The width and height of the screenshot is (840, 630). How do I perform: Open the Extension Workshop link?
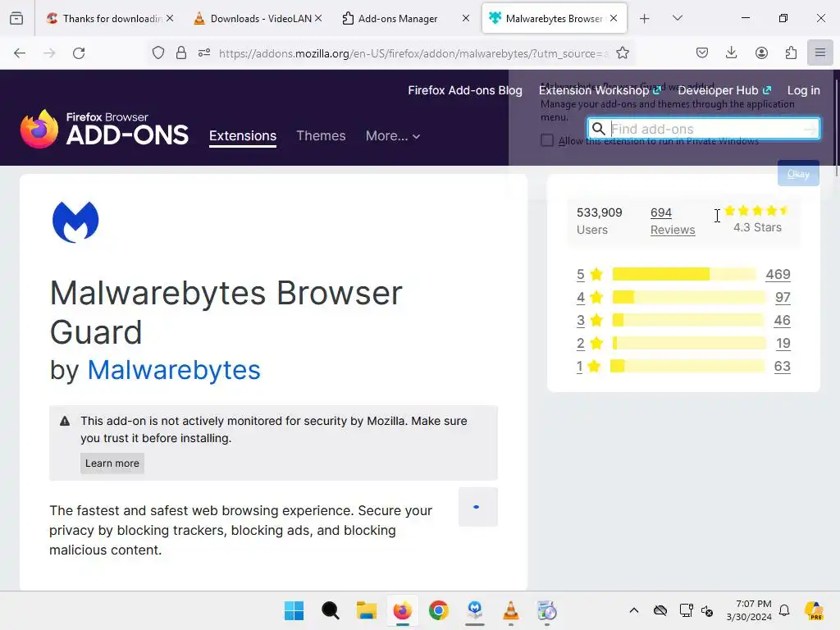[x=600, y=90]
